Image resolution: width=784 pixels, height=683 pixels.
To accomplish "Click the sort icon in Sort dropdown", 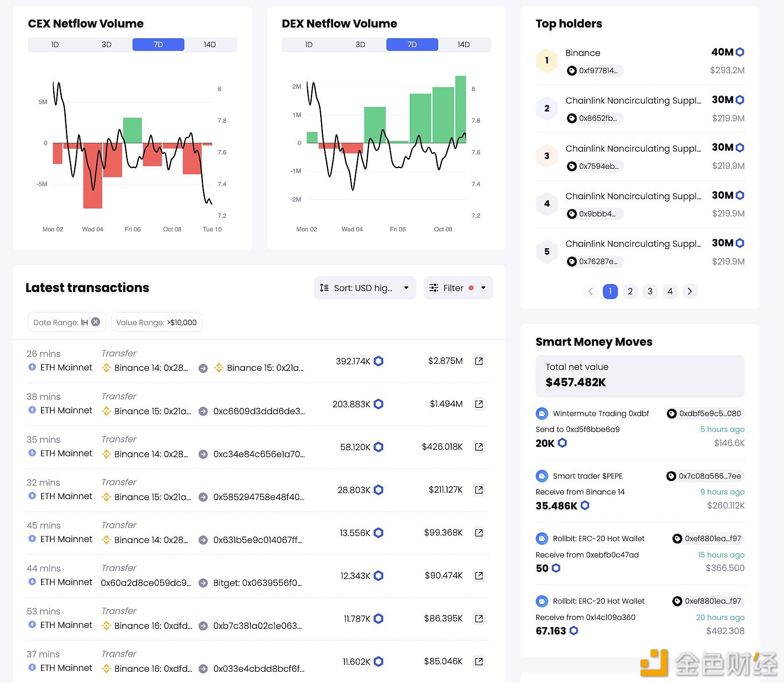I will click(324, 288).
